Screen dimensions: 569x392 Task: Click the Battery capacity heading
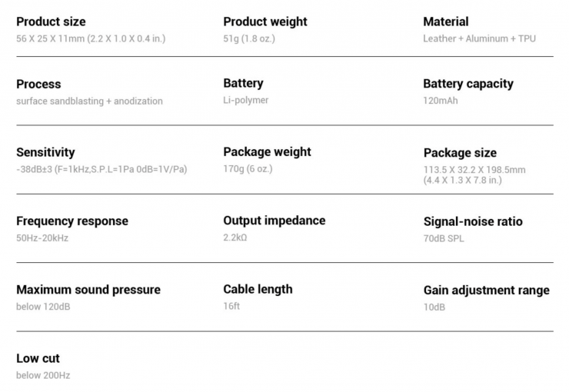pyautogui.click(x=468, y=84)
